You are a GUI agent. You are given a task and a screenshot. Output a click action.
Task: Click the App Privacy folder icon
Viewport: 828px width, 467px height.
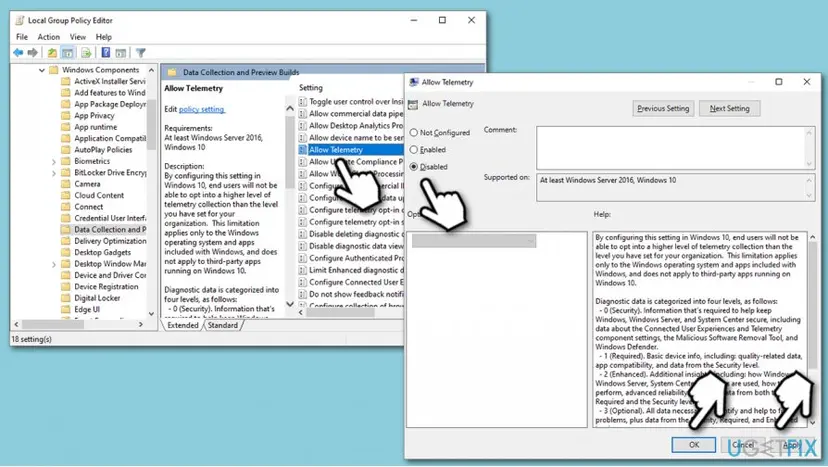point(65,116)
